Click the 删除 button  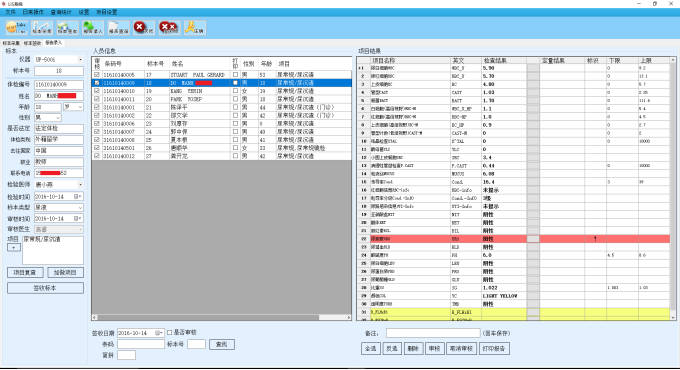coord(413,348)
